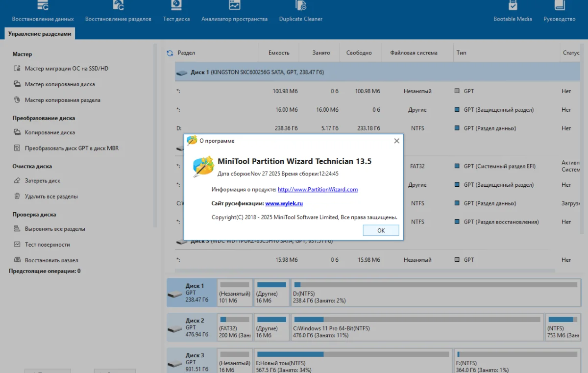Sort the list by the Емкость column header
Screen dimensions: 588x373
(279, 53)
